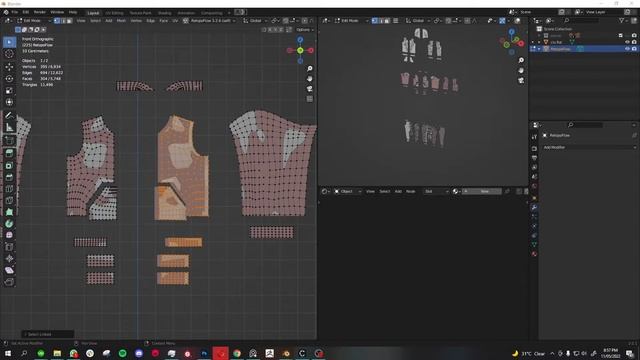Select the Shear tool
The image size is (640, 360).
point(9,270)
